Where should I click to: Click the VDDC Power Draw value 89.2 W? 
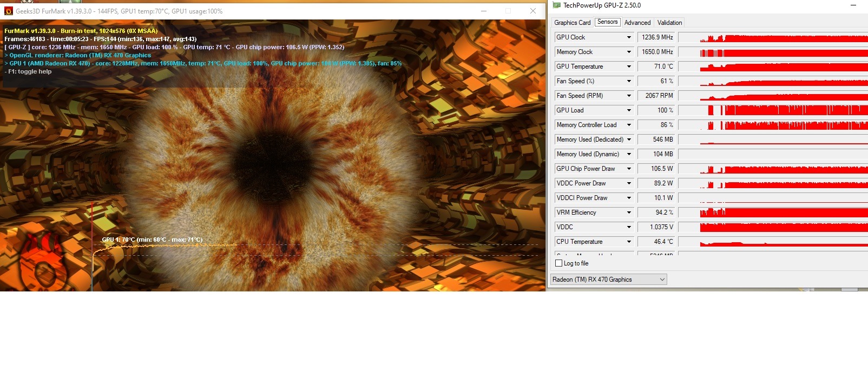(656, 183)
